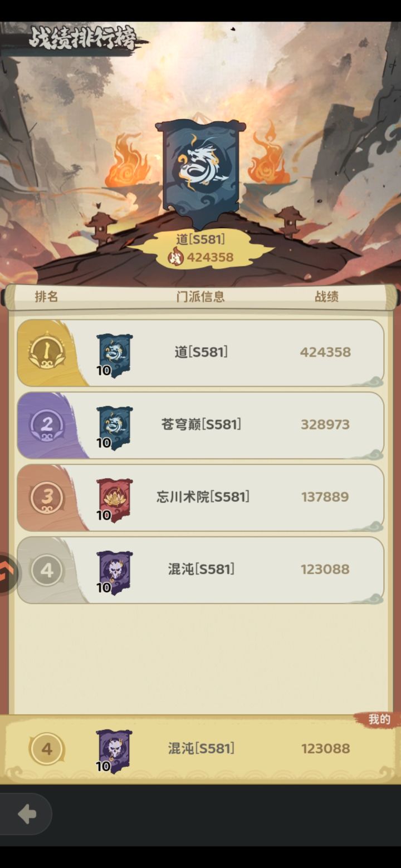Open sect name 苍穹巅[S581]
This screenshot has width=401, height=868.
point(201,425)
